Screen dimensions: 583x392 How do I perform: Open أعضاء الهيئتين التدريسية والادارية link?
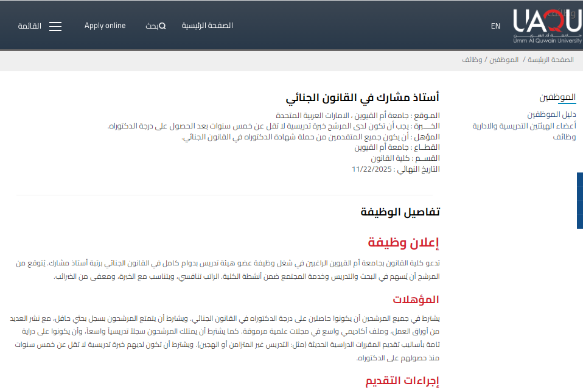[524, 126]
